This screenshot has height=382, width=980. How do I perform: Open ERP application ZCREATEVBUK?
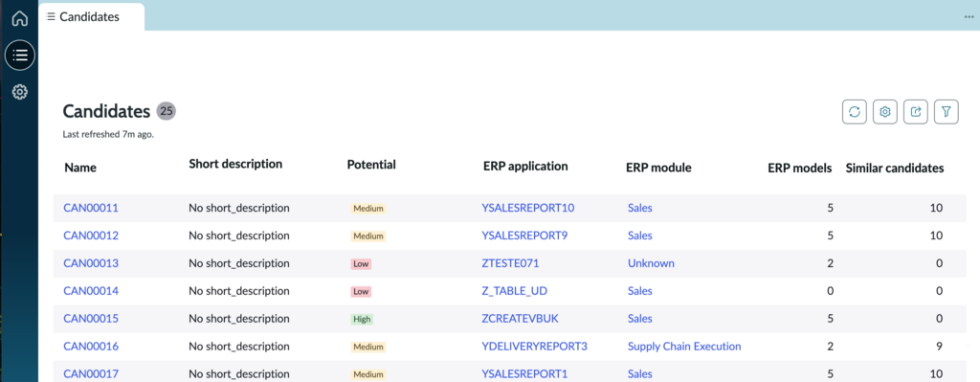coord(520,318)
